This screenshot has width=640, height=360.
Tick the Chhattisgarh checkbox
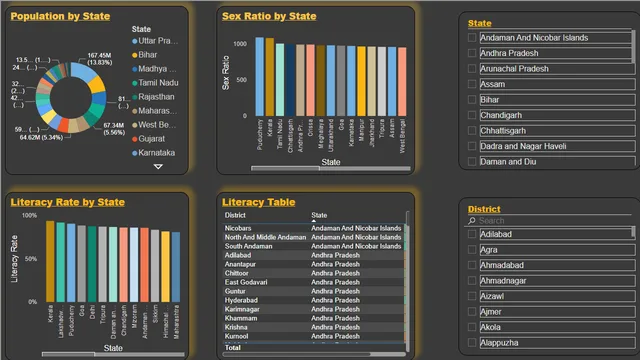(472, 131)
